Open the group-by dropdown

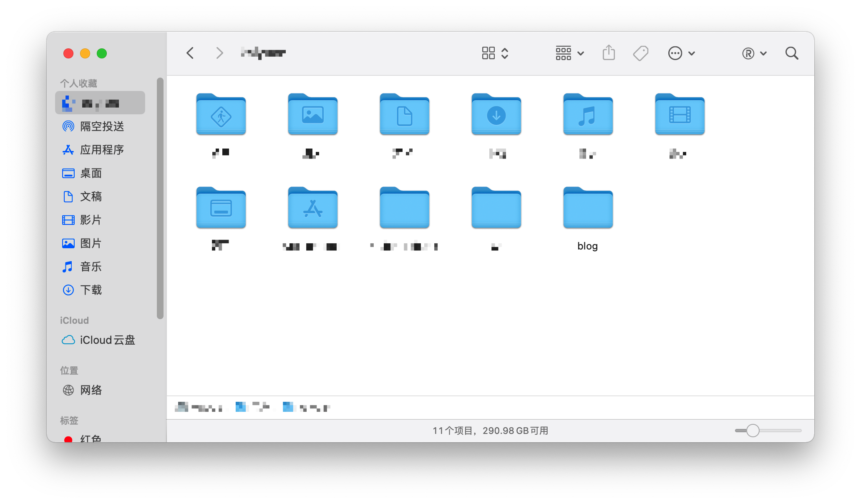pos(569,53)
